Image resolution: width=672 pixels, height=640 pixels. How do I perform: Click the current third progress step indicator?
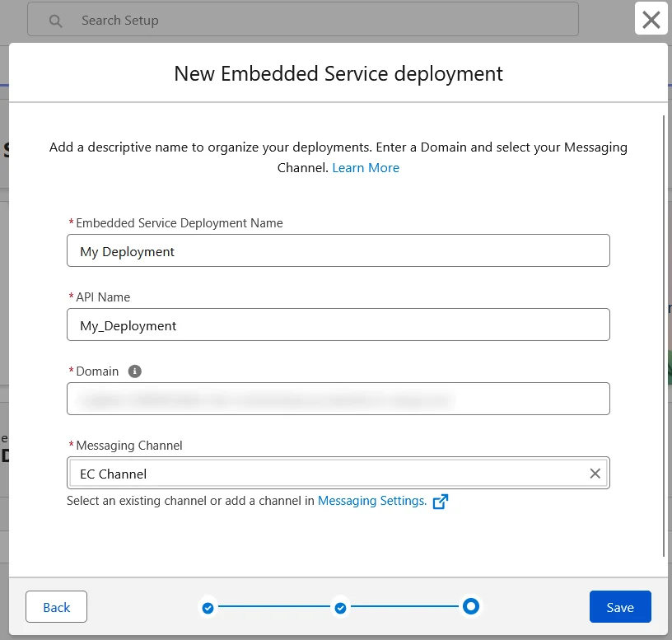471,607
